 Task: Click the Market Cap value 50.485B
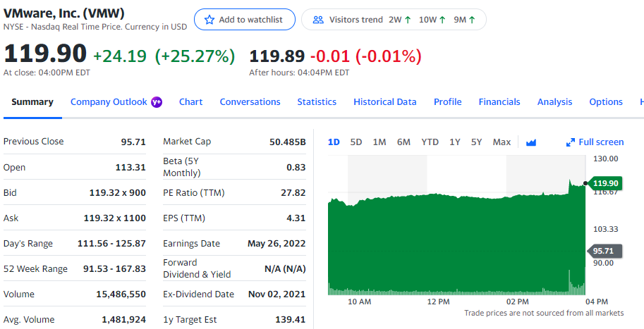pyautogui.click(x=288, y=142)
